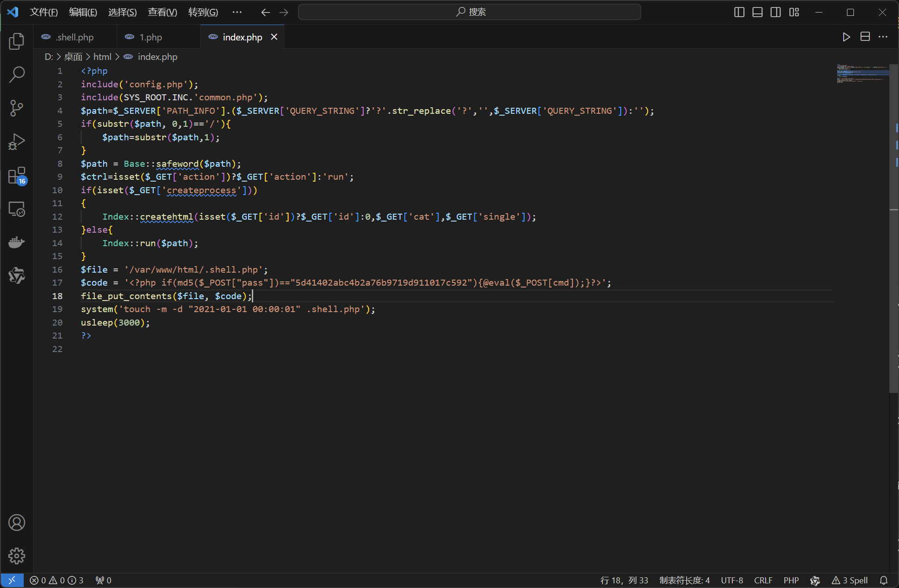
Task: Toggle the primary sidebar layout button
Action: pyautogui.click(x=739, y=12)
